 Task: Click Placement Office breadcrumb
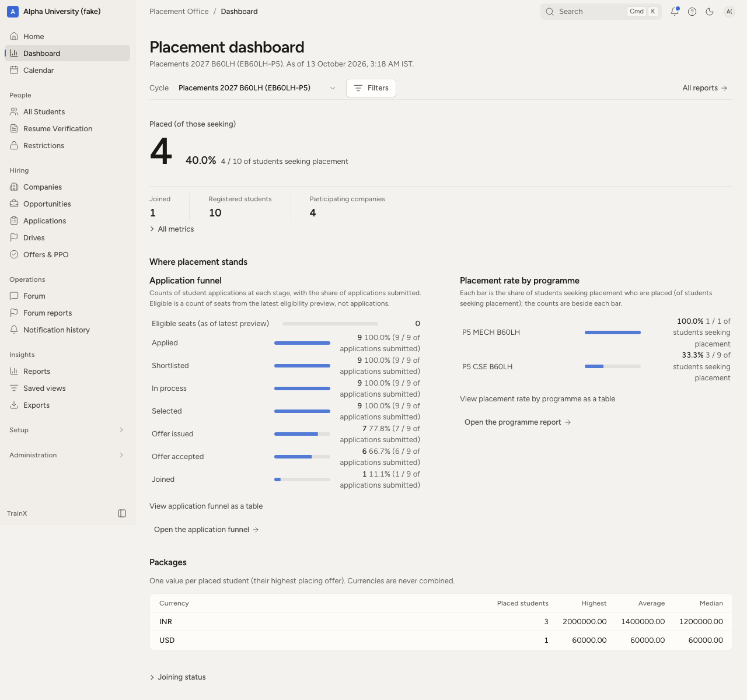tap(179, 12)
